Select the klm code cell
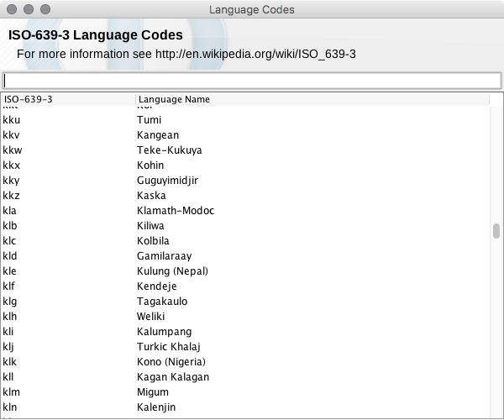Viewport: 504px width, 420px height. pyautogui.click(x=12, y=391)
